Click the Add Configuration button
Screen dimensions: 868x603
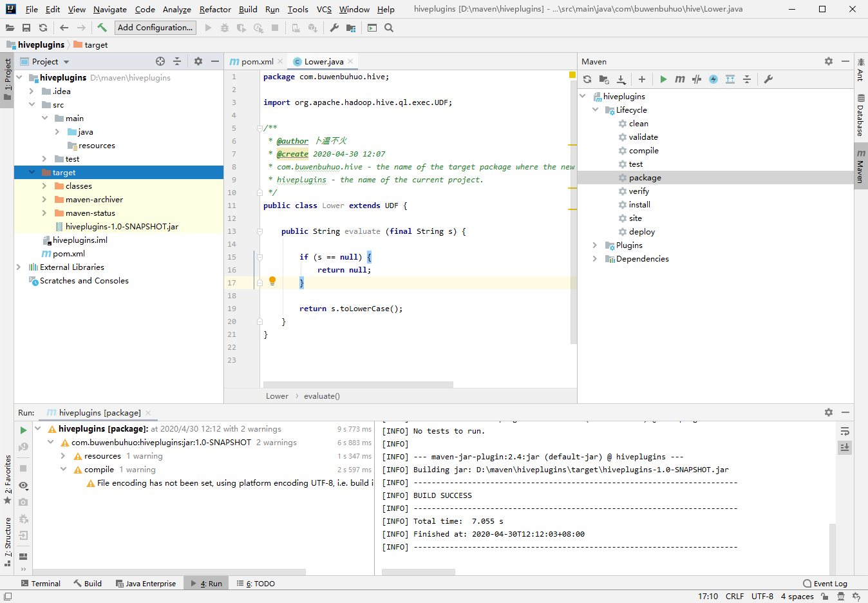pyautogui.click(x=155, y=27)
